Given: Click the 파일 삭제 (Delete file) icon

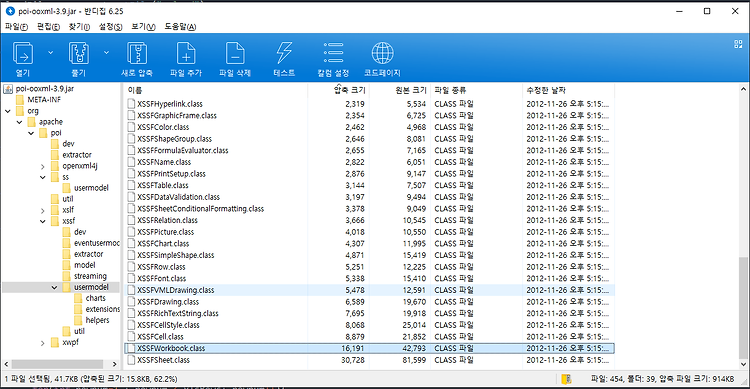Looking at the screenshot, I should tap(235, 54).
